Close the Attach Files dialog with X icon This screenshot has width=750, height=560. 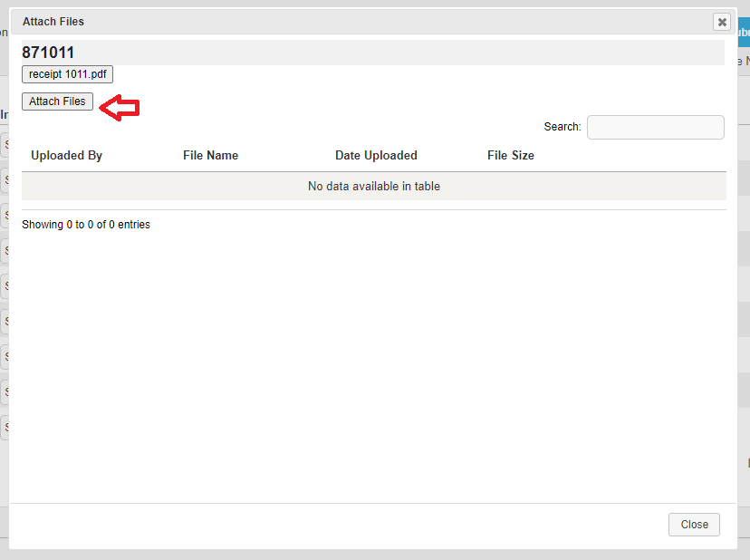[721, 22]
